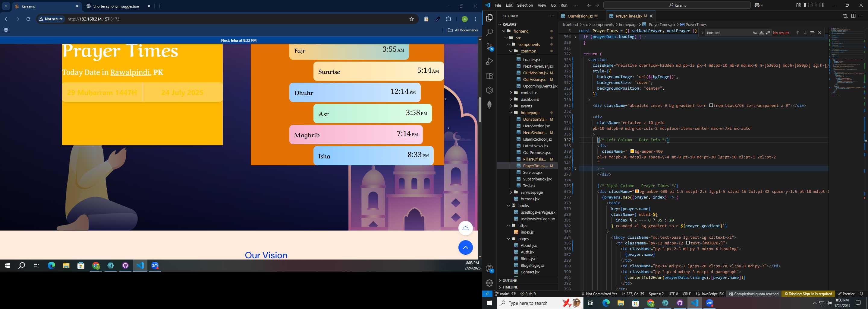Click Synchronize Changes icon in status bar
The width and height of the screenshot is (868, 309).
pos(514,294)
